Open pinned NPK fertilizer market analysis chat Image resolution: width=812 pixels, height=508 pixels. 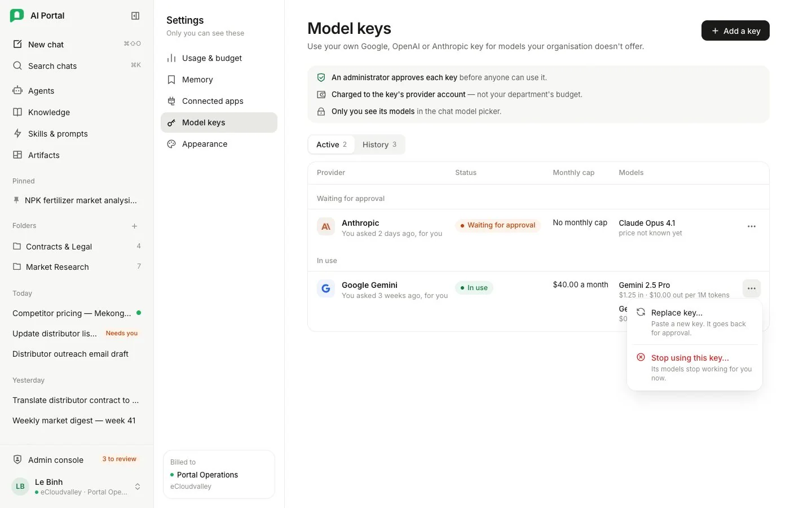(77, 200)
